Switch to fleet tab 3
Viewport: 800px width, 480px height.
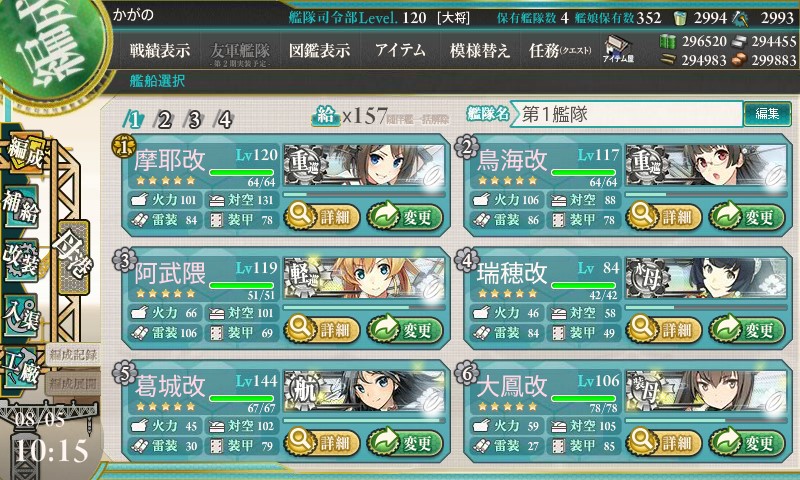194,120
